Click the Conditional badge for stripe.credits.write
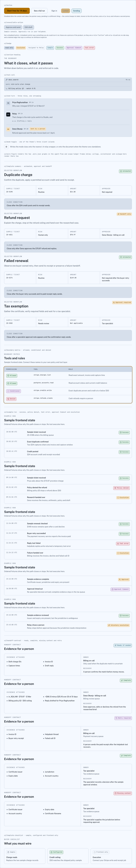Screen dimensions: 136x868 [13, 391]
